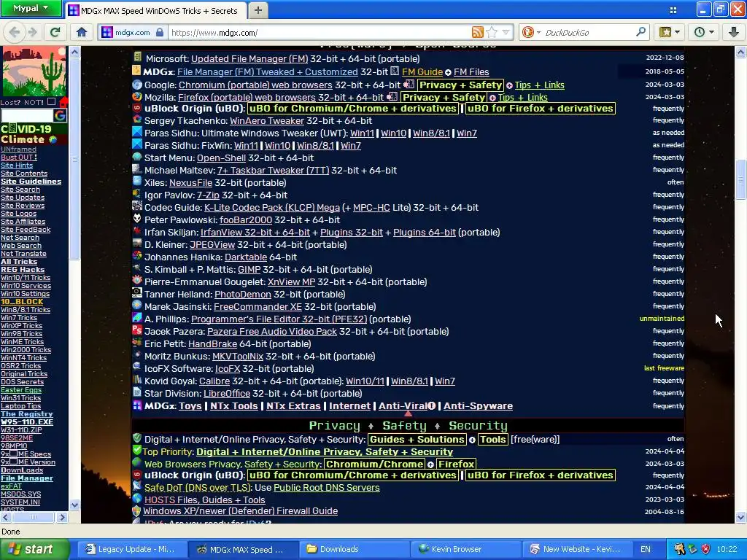
Task: Click the red shield antivirus tray icon
Action: pyautogui.click(x=706, y=549)
